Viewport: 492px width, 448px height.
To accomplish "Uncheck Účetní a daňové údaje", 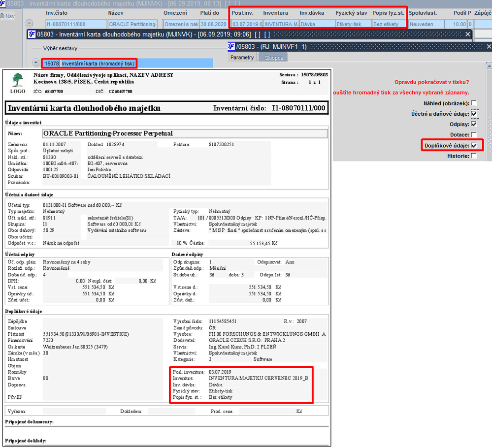I will 474,114.
